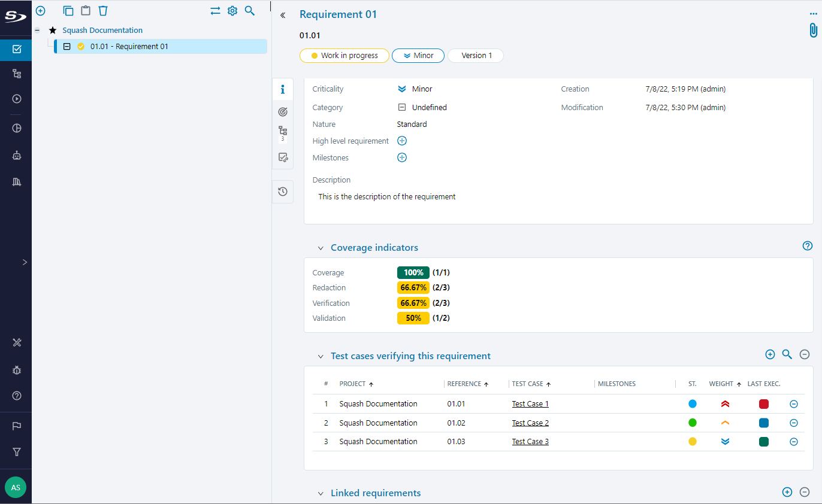Image resolution: width=822 pixels, height=504 pixels.
Task: Click red last execution swatch for Test Case 1
Action: pos(763,404)
